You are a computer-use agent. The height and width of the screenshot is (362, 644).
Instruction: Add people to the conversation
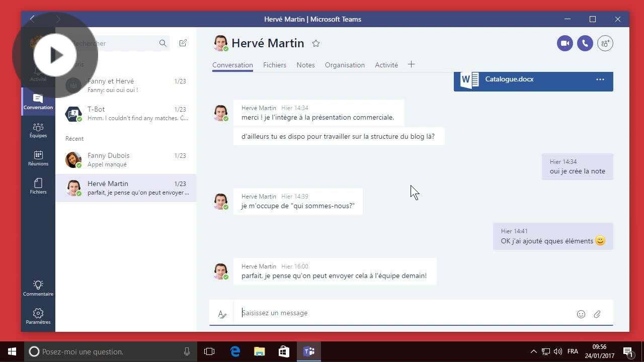pos(605,43)
